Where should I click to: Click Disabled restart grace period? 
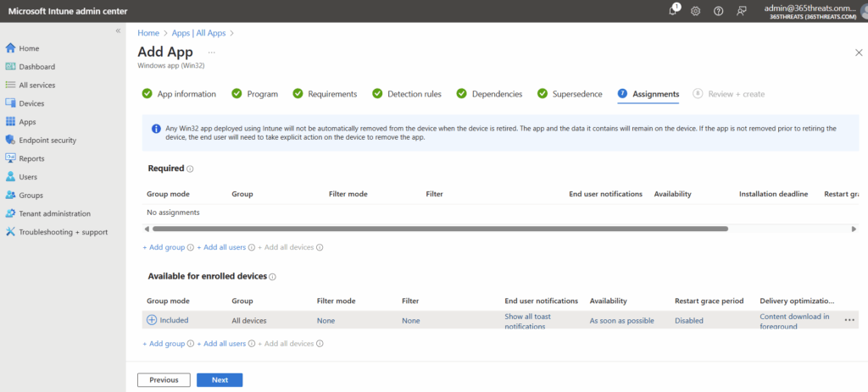click(689, 321)
